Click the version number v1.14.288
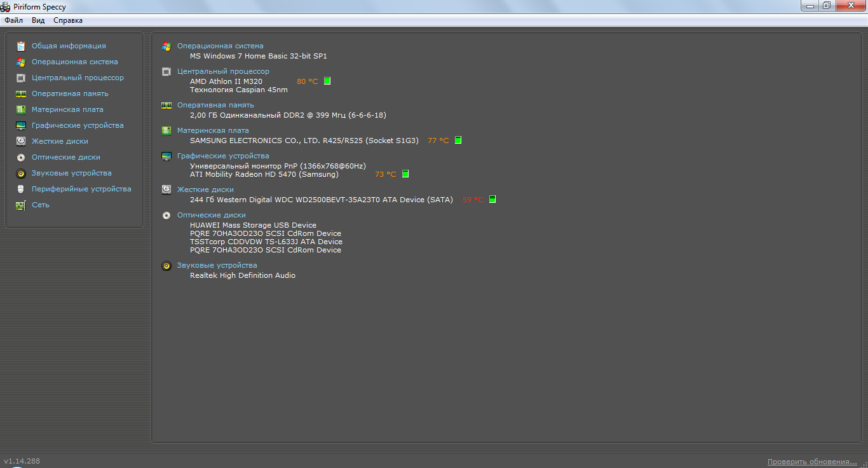868x468 pixels. (22, 461)
